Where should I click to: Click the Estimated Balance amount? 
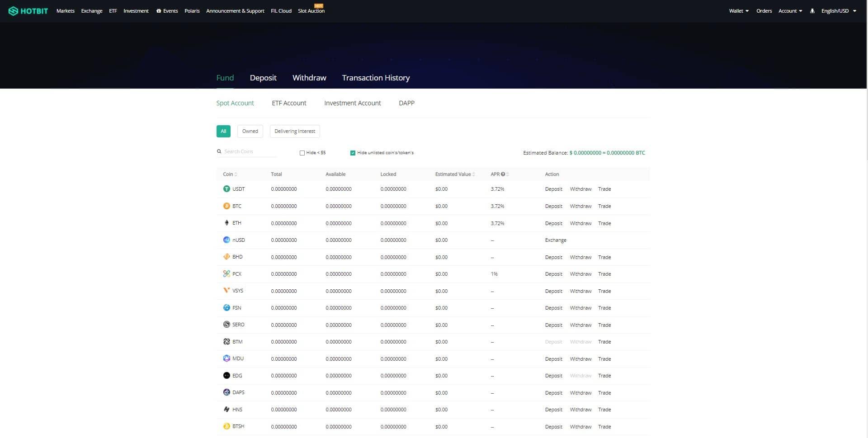coord(607,153)
